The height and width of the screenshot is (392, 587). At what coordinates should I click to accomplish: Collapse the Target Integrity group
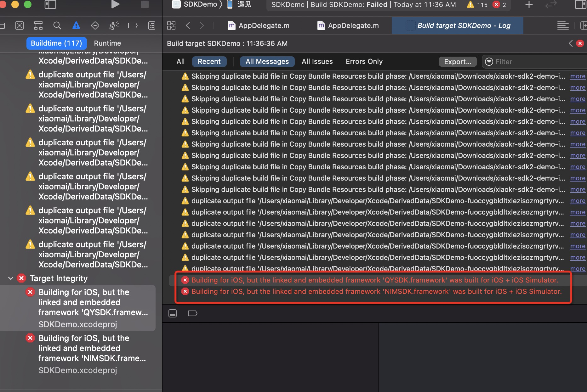tap(11, 278)
